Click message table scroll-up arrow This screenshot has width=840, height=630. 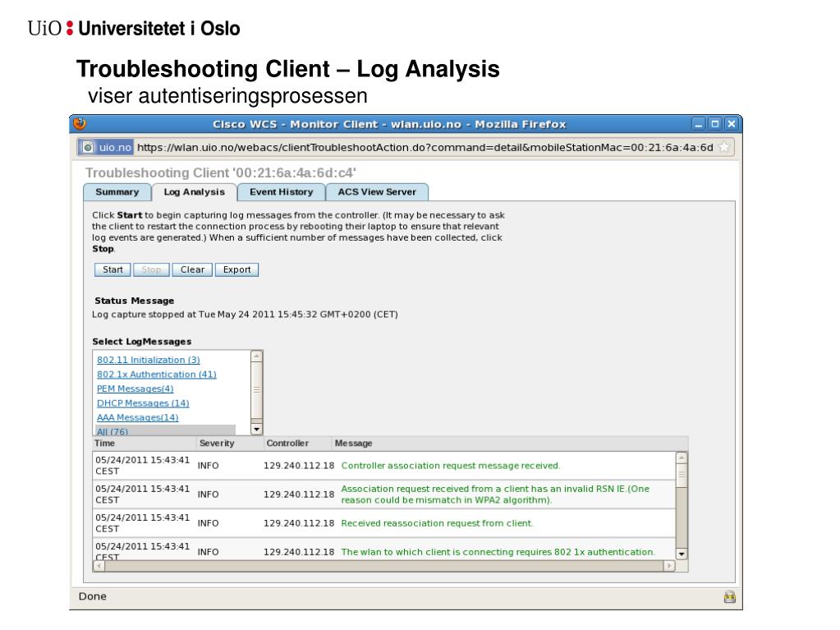pyautogui.click(x=682, y=458)
